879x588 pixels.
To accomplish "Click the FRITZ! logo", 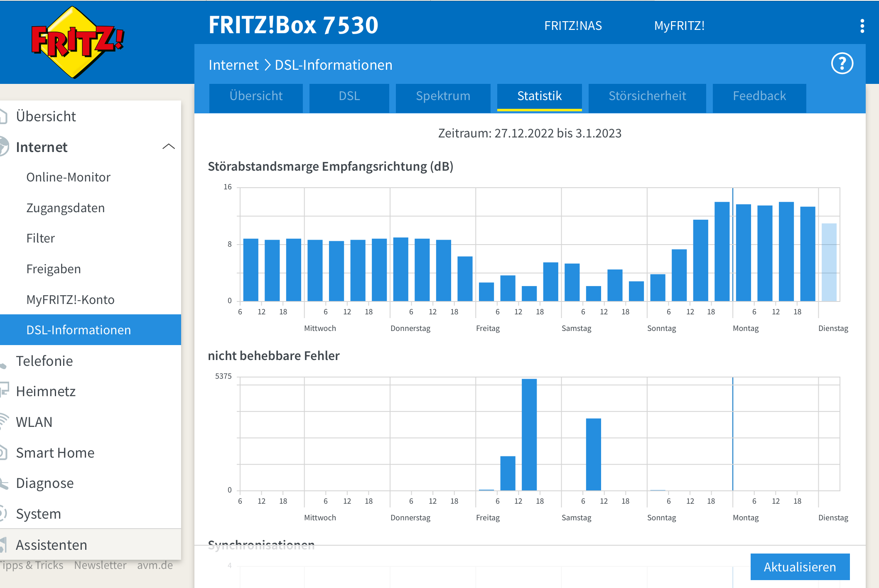I will [x=77, y=42].
